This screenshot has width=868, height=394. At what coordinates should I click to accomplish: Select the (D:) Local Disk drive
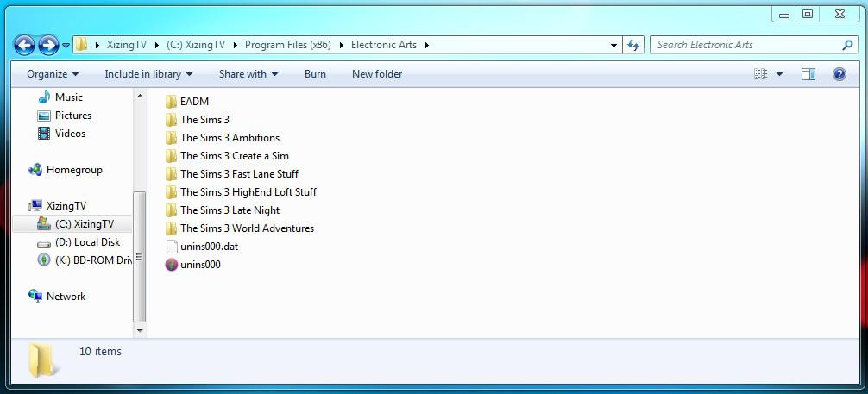(x=87, y=242)
